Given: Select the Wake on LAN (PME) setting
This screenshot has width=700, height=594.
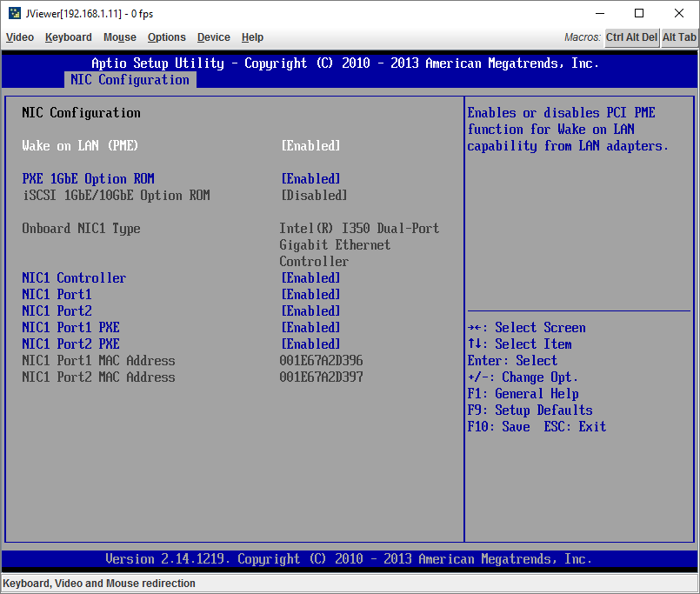Looking at the screenshot, I should [83, 145].
